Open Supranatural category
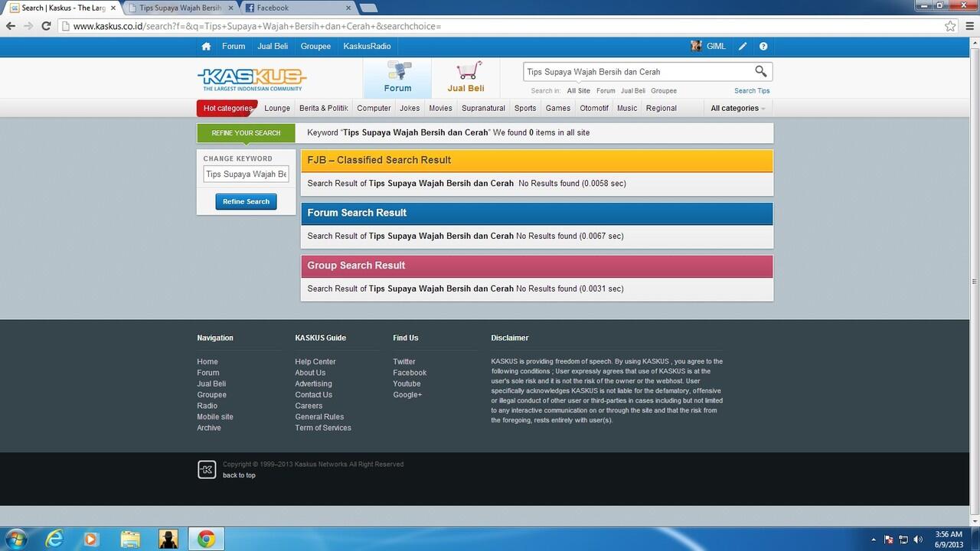980x551 pixels. click(483, 108)
